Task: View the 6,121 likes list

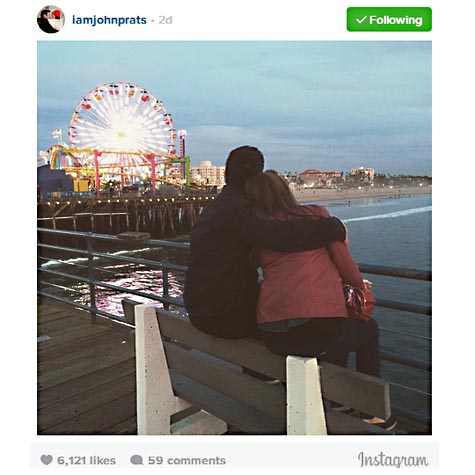Action: tap(86, 460)
